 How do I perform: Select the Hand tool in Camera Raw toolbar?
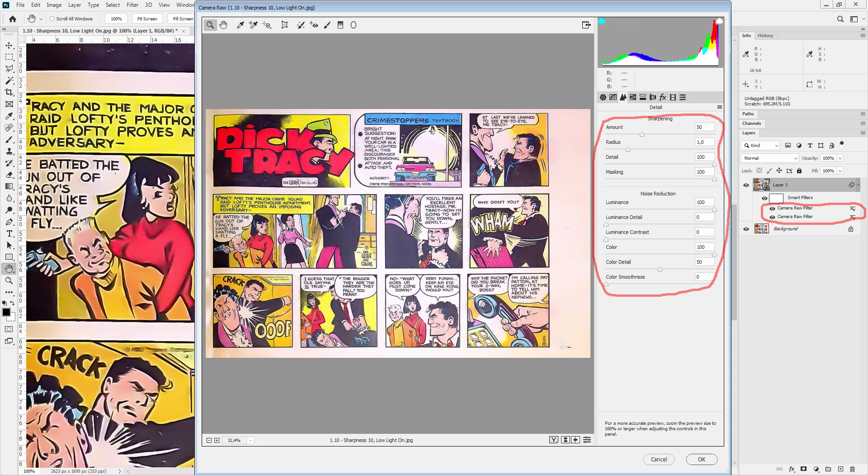[x=223, y=25]
